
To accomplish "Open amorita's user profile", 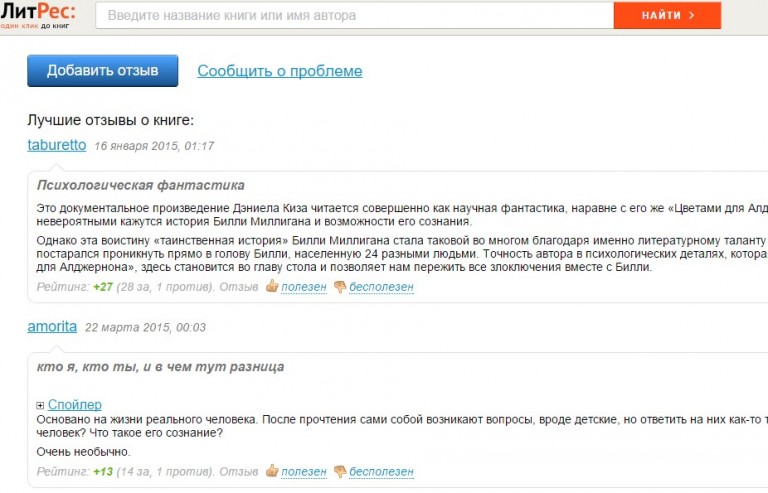I will 52,327.
